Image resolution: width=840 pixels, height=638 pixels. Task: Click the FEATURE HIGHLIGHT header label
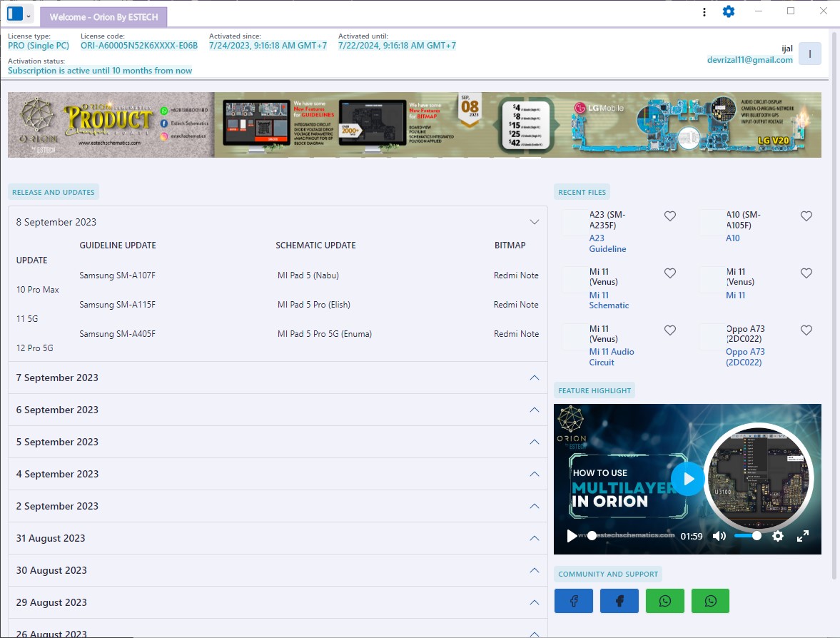coord(594,390)
